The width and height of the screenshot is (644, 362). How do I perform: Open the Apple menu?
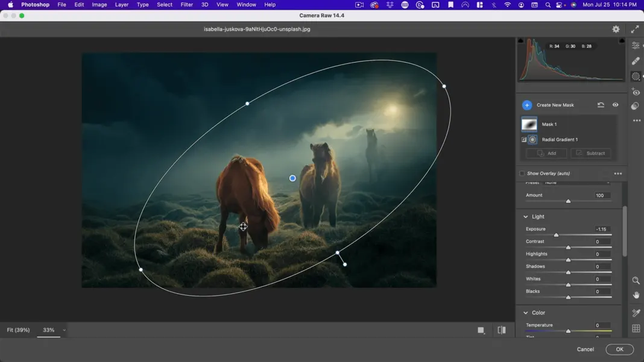[x=10, y=4]
